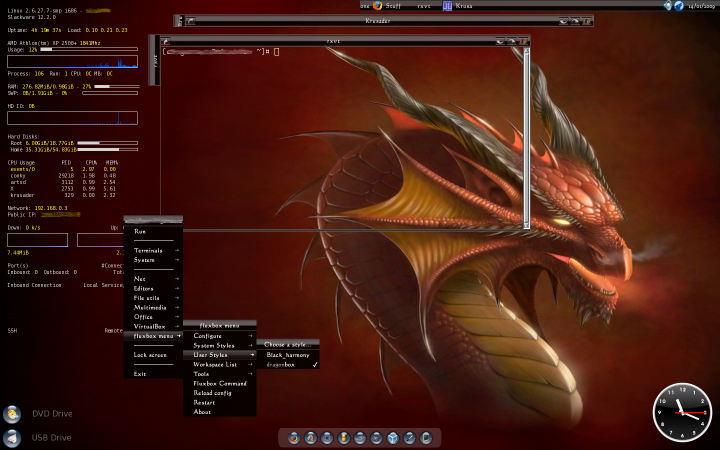
Task: Click the square gear dock icon
Action: 327,438
